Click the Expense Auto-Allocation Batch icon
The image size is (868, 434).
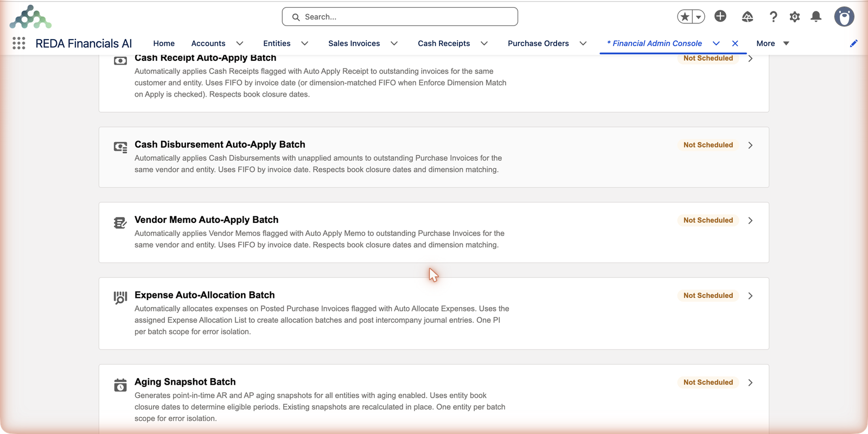(x=120, y=298)
